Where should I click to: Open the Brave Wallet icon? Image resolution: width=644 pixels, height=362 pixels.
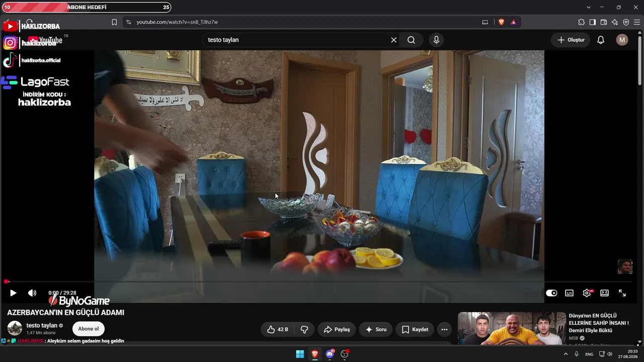tap(604, 22)
